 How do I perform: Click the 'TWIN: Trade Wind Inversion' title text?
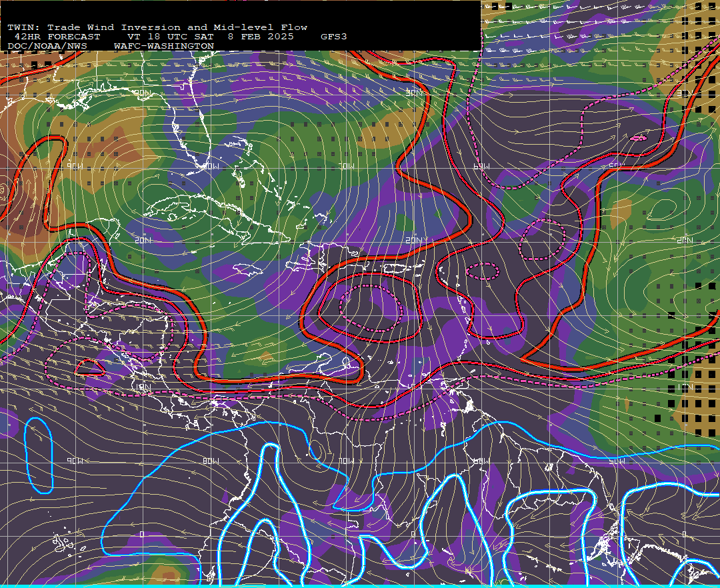(95, 27)
